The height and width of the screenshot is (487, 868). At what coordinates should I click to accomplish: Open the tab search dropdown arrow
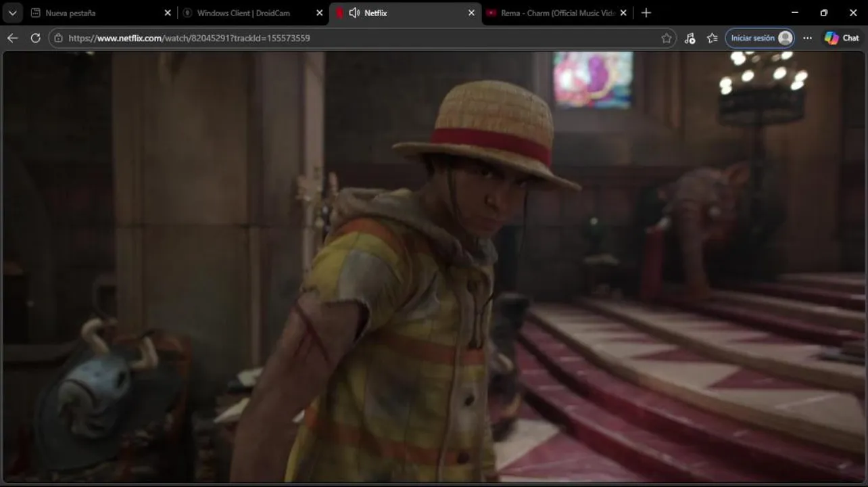(12, 13)
